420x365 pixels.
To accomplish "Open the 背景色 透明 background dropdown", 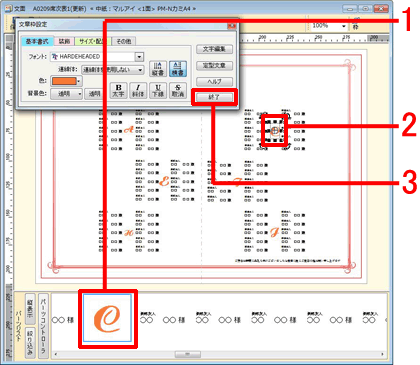I will point(66,94).
